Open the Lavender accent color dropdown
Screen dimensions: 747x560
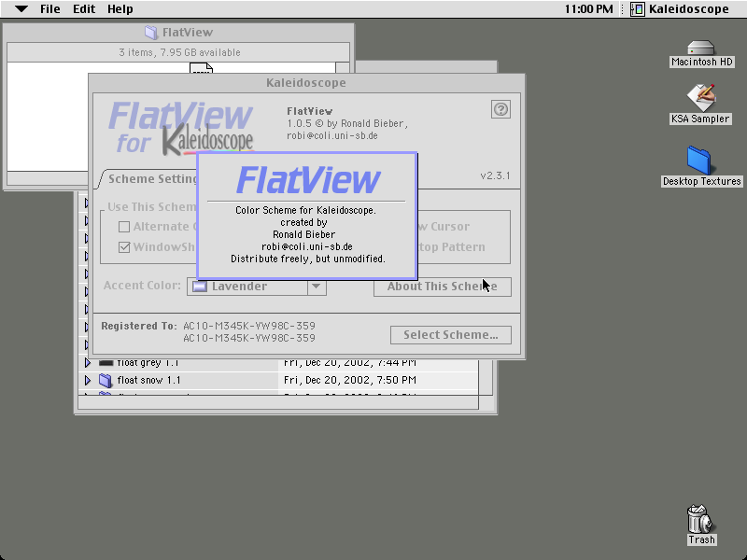(257, 287)
